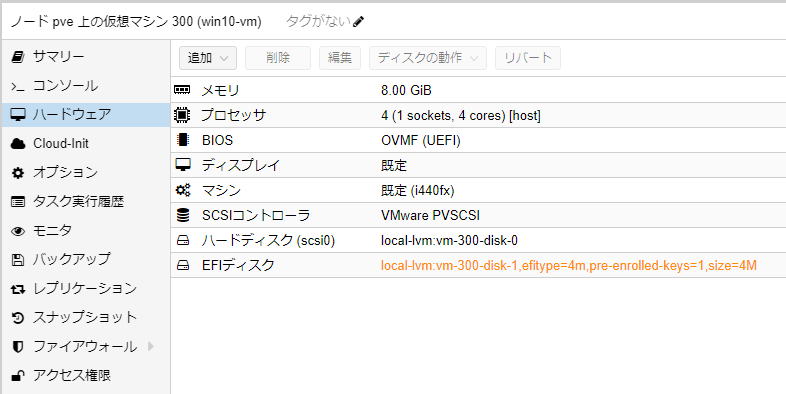Click the VM title ノード pve 上の仮想マシン 300
The image size is (786, 394).
136,23
